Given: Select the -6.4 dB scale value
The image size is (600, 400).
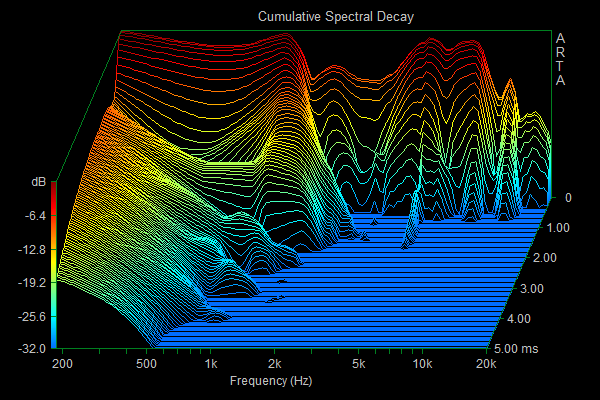Looking at the screenshot, I should (35, 216).
